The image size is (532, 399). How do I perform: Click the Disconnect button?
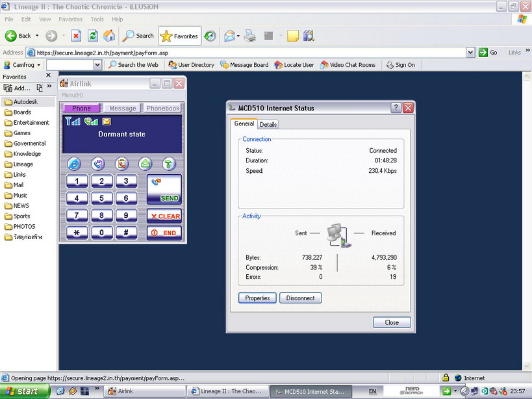[x=300, y=298]
